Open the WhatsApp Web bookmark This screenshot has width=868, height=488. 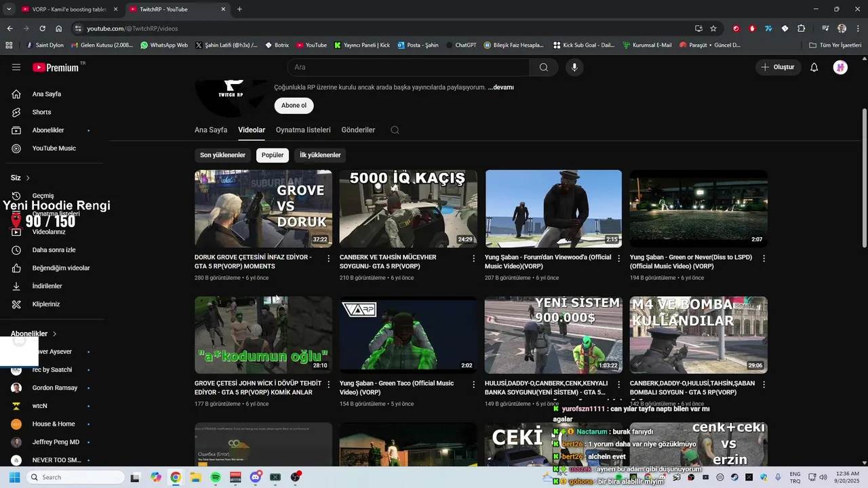164,45
